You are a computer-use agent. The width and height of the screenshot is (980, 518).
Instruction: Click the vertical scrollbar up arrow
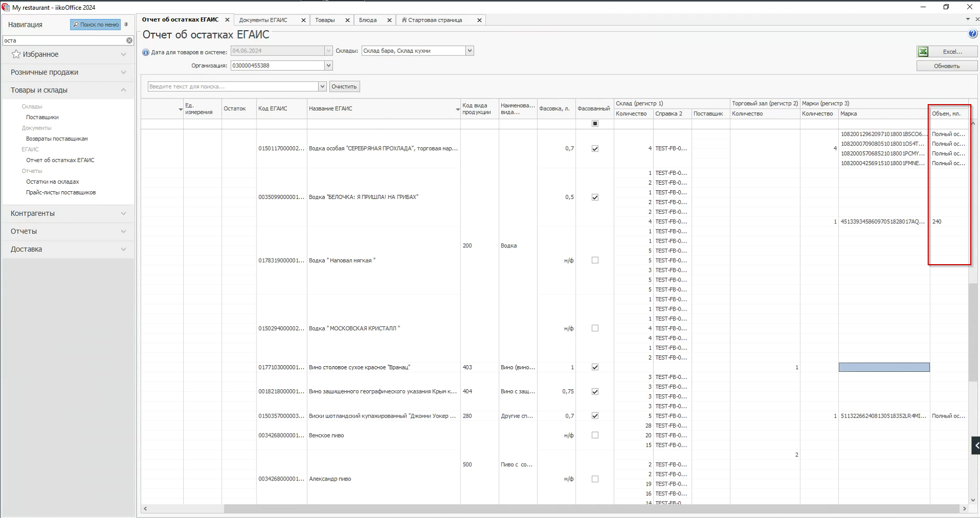click(x=973, y=124)
